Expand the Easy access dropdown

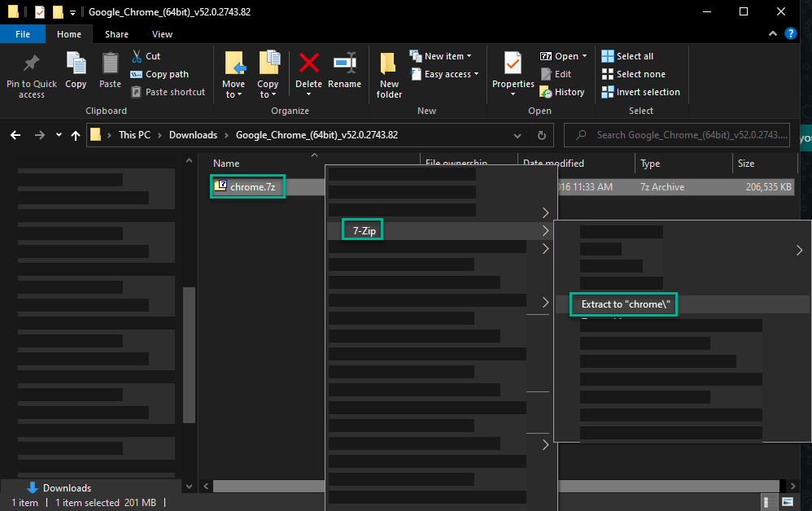pyautogui.click(x=444, y=74)
